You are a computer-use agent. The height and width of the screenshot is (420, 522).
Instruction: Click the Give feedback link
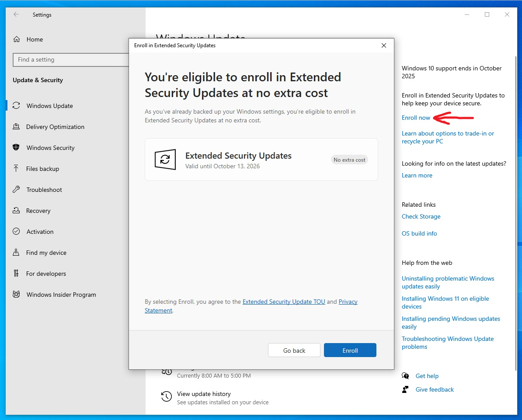click(435, 389)
